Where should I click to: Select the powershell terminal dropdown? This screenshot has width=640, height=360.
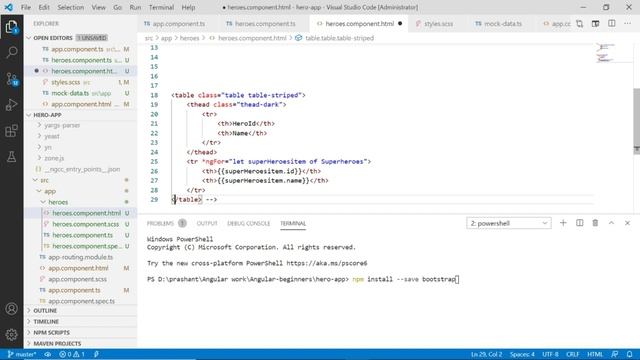click(509, 223)
